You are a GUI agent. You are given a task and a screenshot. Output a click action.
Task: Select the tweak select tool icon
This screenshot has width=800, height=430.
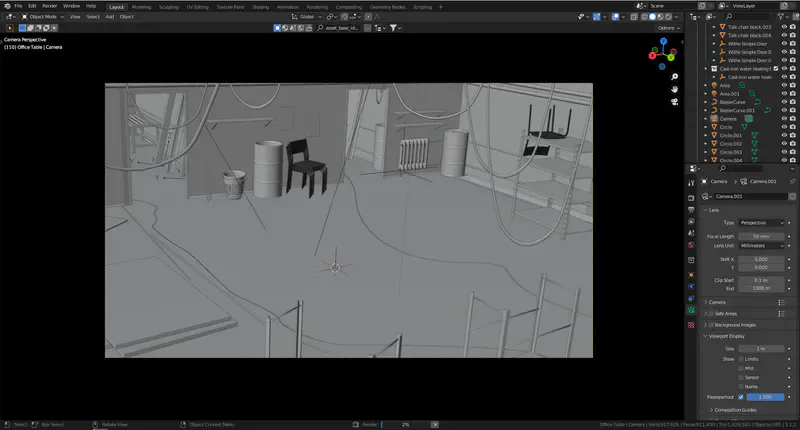click(10, 28)
